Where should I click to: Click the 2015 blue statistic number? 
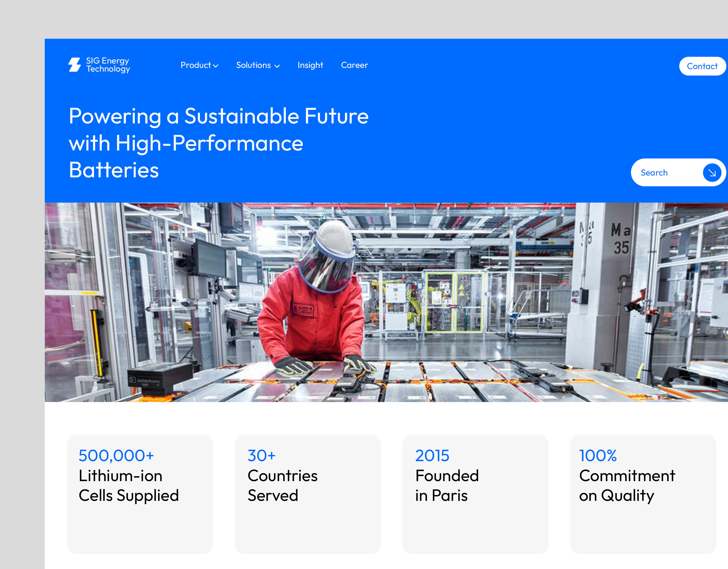[x=432, y=455]
